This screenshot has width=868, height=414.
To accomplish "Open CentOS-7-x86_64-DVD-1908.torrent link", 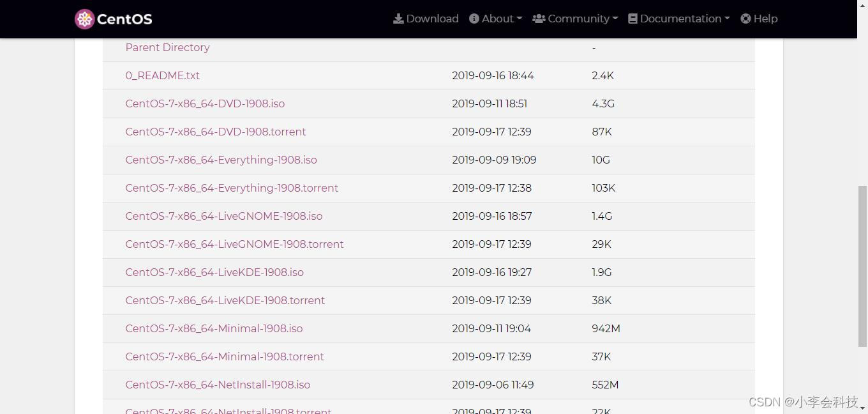I will tap(216, 132).
